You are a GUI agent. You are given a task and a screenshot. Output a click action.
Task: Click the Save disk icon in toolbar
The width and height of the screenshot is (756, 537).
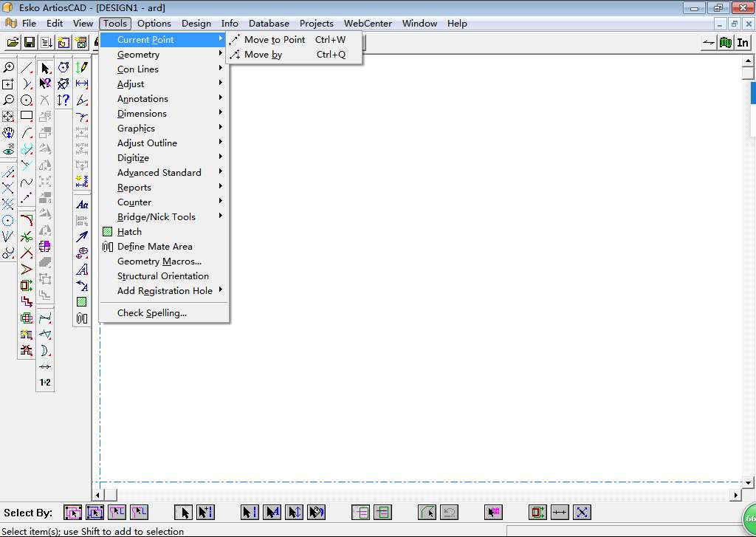point(30,43)
